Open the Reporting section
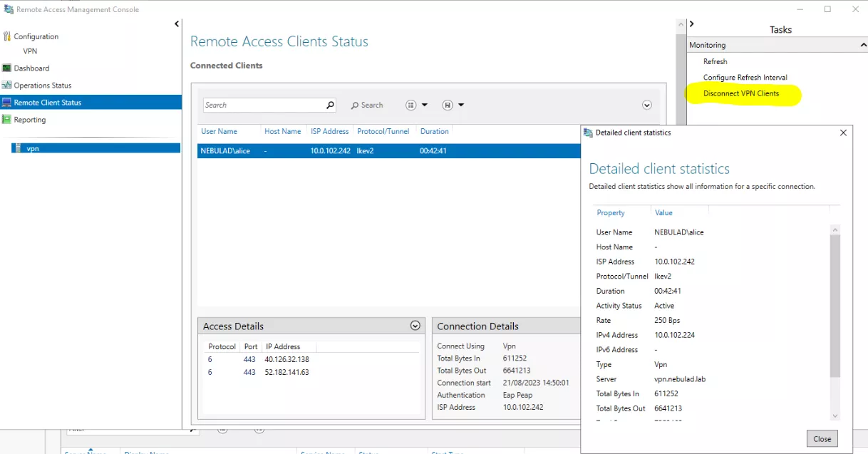Viewport: 868px width, 454px height. [30, 120]
